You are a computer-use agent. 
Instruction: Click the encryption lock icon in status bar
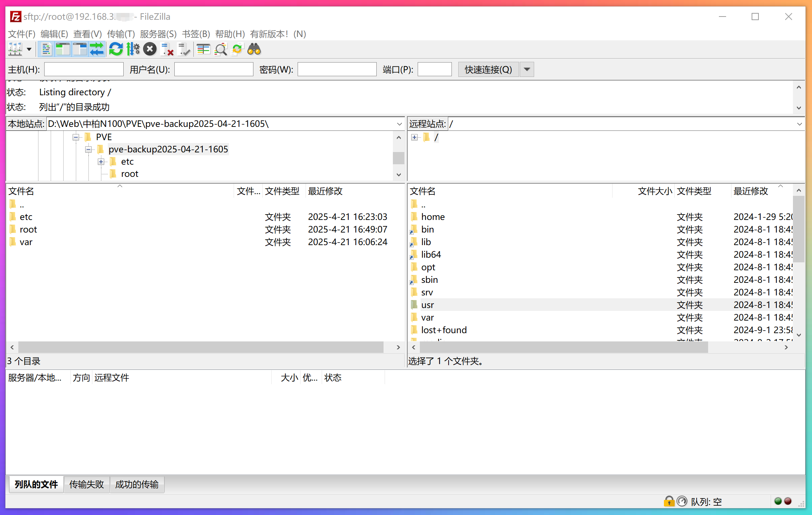point(669,501)
